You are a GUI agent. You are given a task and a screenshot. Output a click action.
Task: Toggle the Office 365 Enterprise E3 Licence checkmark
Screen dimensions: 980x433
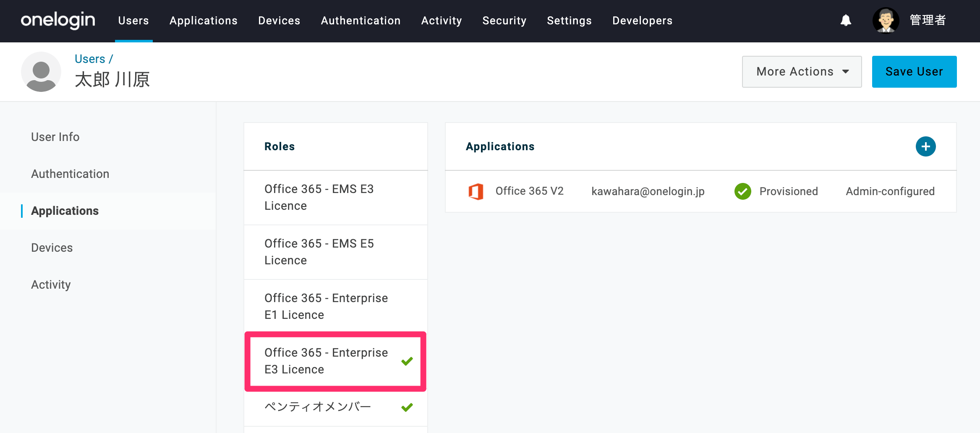[407, 361]
